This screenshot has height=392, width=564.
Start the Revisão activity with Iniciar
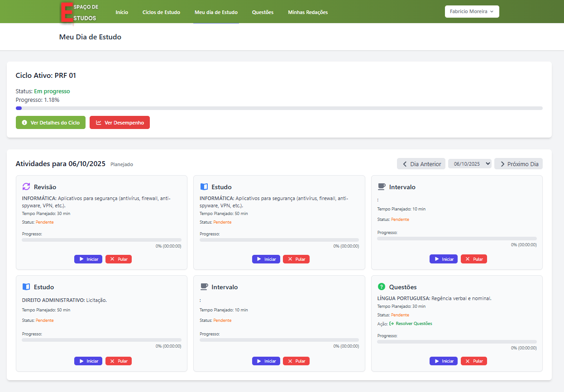pos(88,259)
